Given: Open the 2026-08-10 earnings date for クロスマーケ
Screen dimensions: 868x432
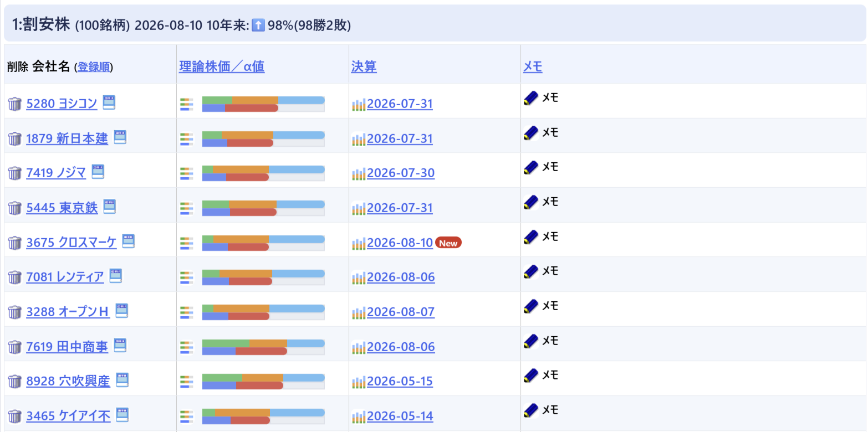Looking at the screenshot, I should [400, 243].
